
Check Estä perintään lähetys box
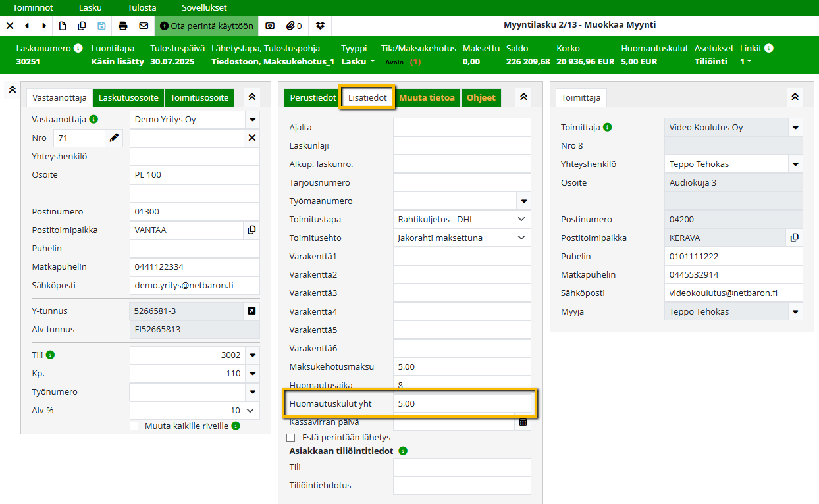291,438
